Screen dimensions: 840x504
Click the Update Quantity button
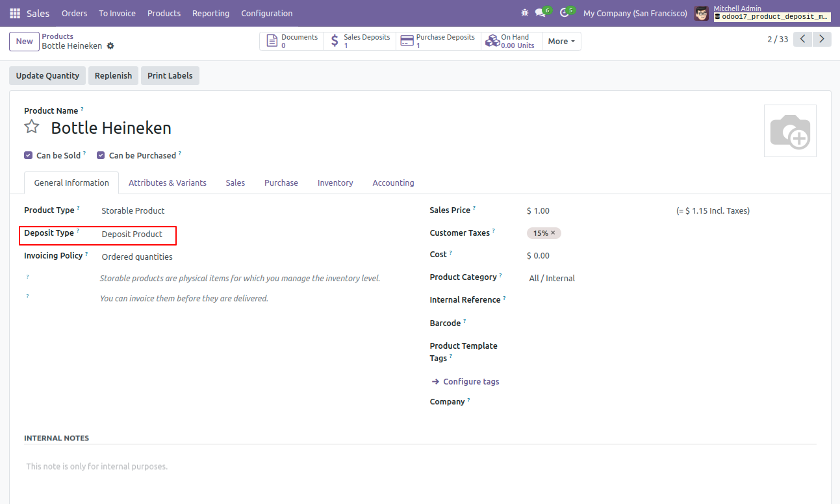[x=47, y=75]
